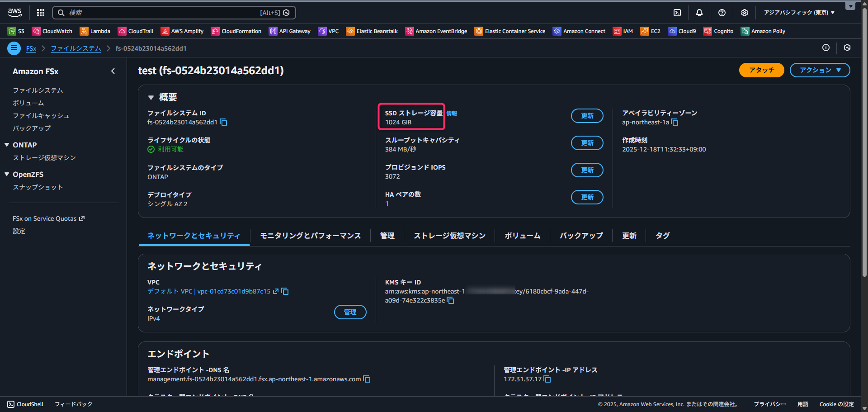This screenshot has width=868, height=412.
Task: Switch to the ボリューム tab
Action: (523, 236)
